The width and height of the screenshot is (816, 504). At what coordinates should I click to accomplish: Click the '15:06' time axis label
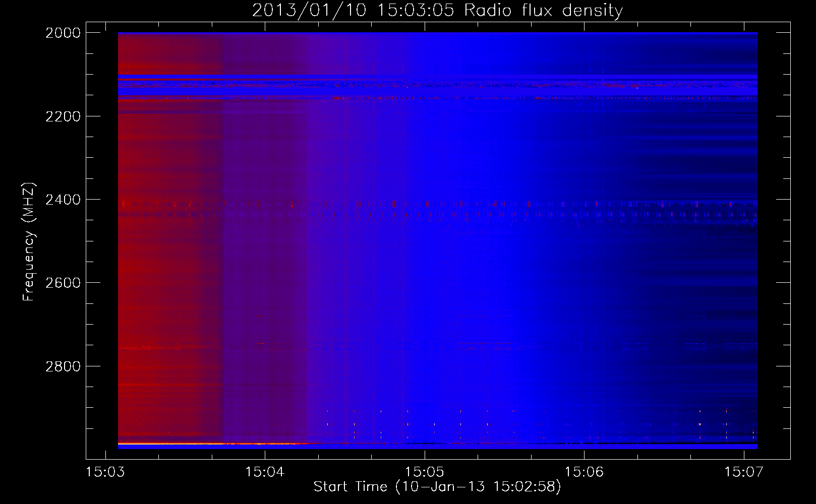tap(584, 472)
